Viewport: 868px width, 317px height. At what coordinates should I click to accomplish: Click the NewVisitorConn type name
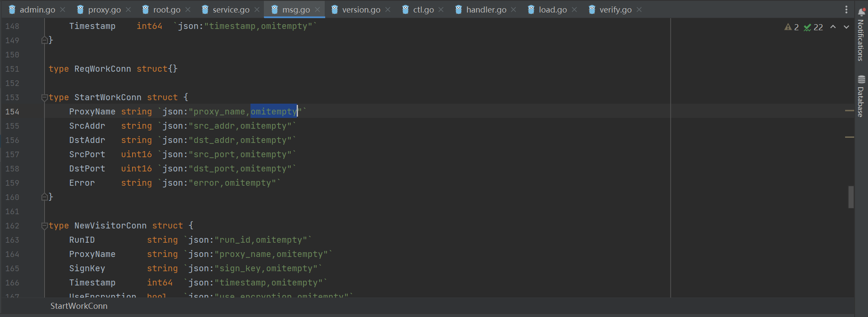[111, 226]
